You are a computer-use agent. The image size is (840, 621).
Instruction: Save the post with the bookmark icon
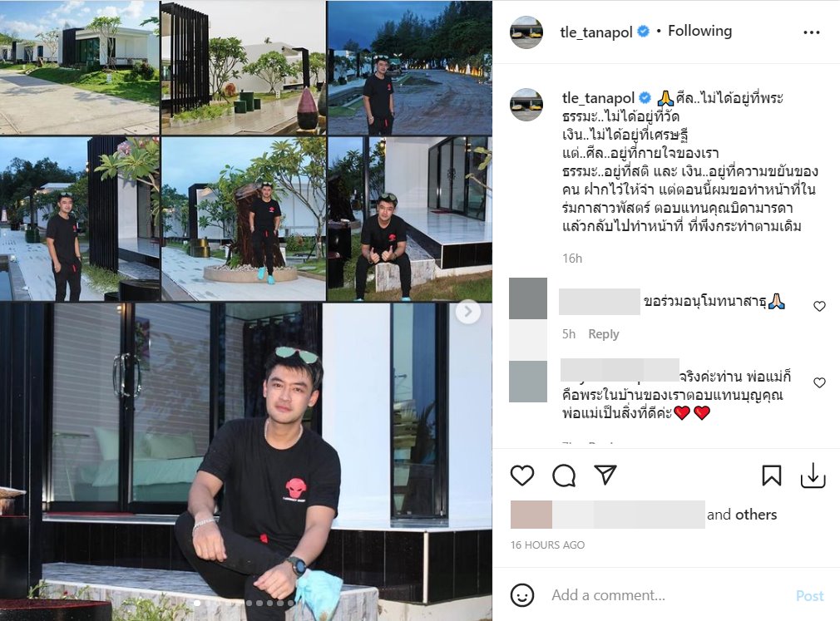pos(772,476)
